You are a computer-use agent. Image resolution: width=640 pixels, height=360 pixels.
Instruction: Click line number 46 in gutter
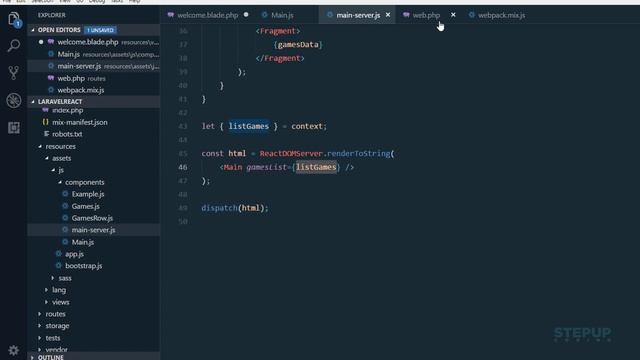coord(183,167)
